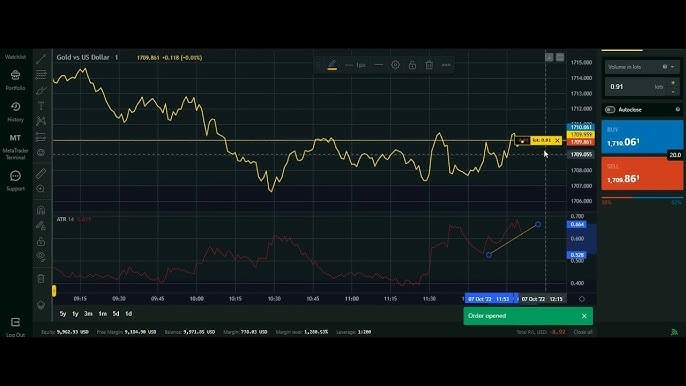
Task: Lock the selected drawing via padlock icon
Action: pyautogui.click(x=412, y=65)
